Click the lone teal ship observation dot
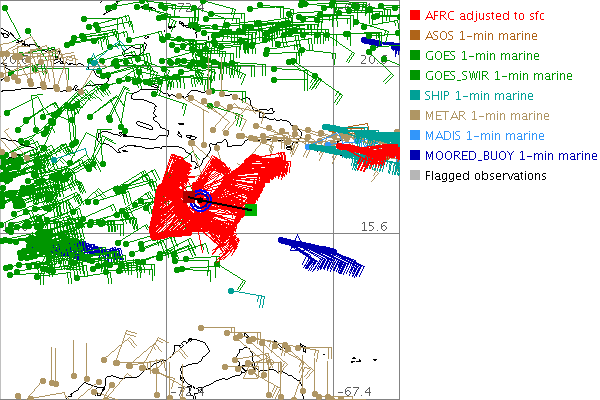The height and width of the screenshot is (400, 600). click(x=231, y=291)
